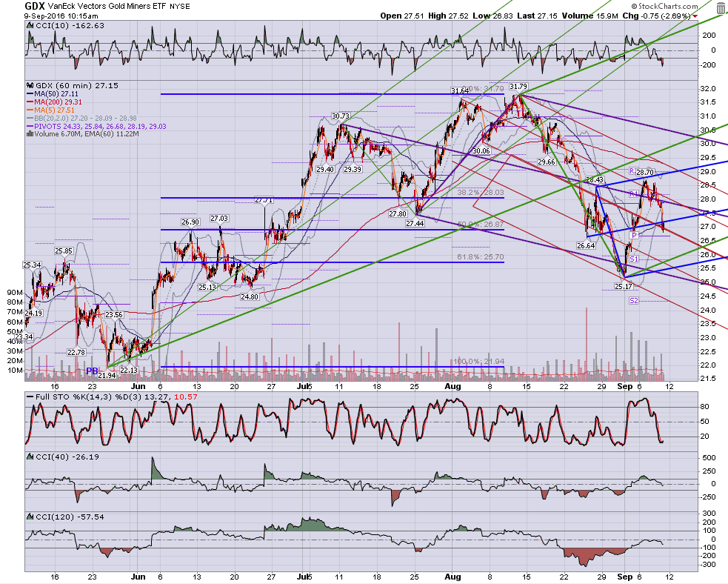The image size is (728, 584).
Task: Click the 31.79 peak price label
Action: [x=518, y=87]
